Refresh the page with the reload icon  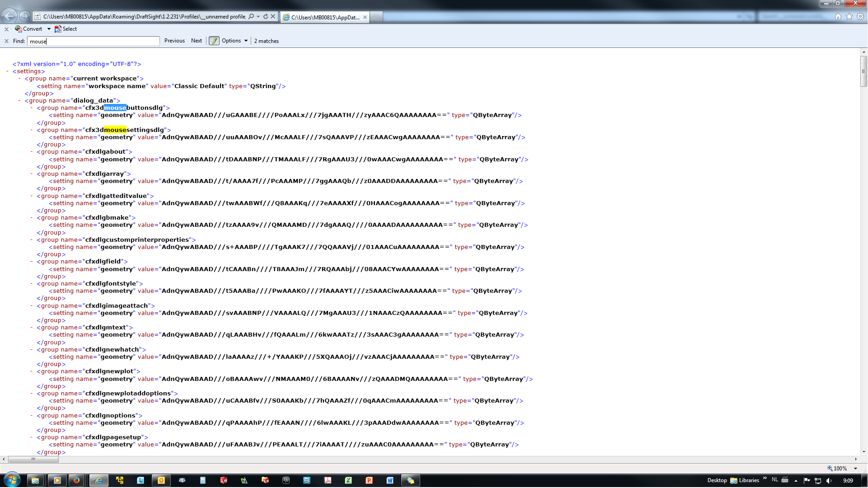266,16
